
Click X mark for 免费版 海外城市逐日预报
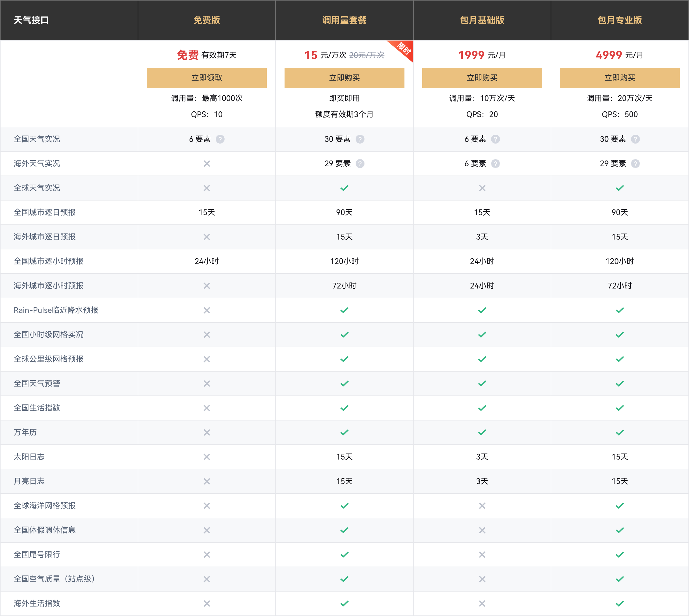click(x=207, y=237)
